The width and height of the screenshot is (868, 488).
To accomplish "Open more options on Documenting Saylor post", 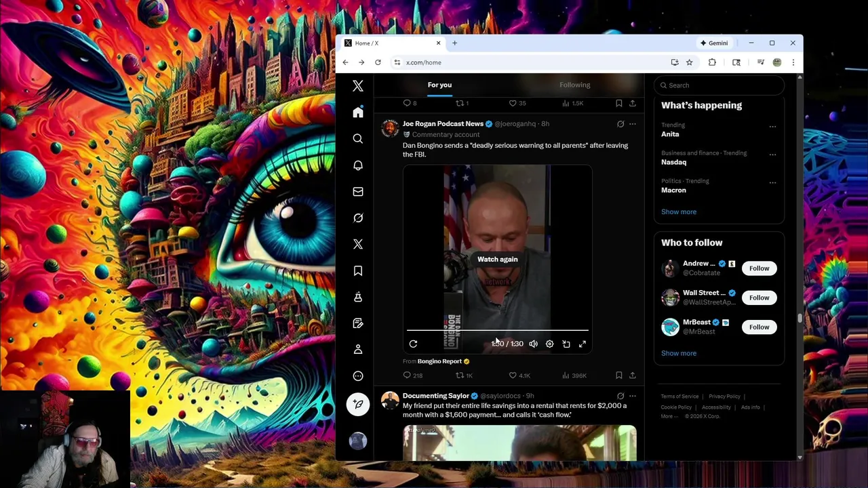I will tap(633, 396).
